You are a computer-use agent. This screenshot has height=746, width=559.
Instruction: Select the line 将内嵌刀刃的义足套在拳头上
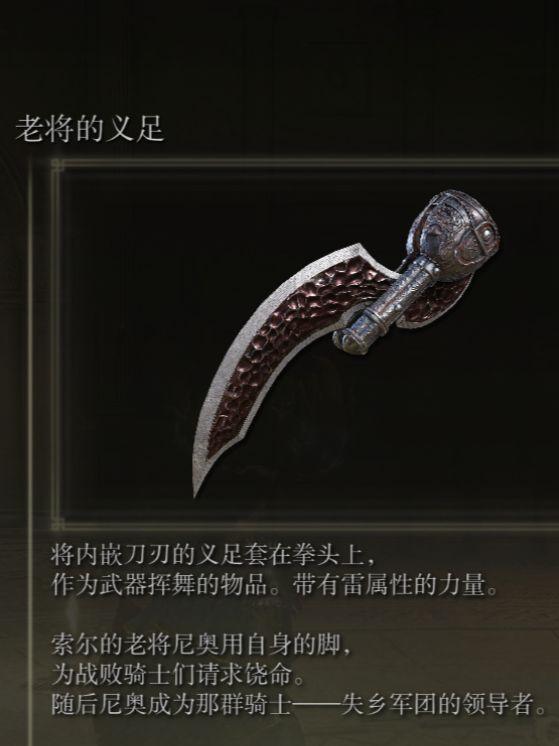tap(213, 554)
